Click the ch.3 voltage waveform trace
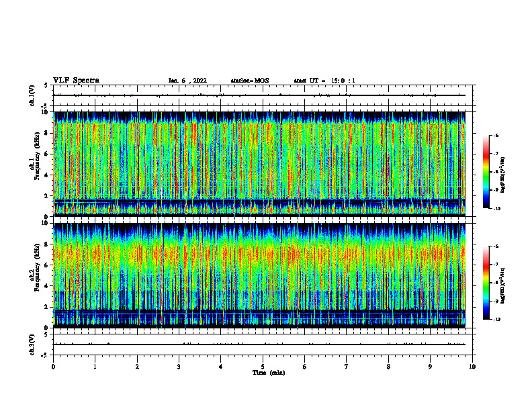The height and width of the screenshot is (411, 532). pos(259,345)
